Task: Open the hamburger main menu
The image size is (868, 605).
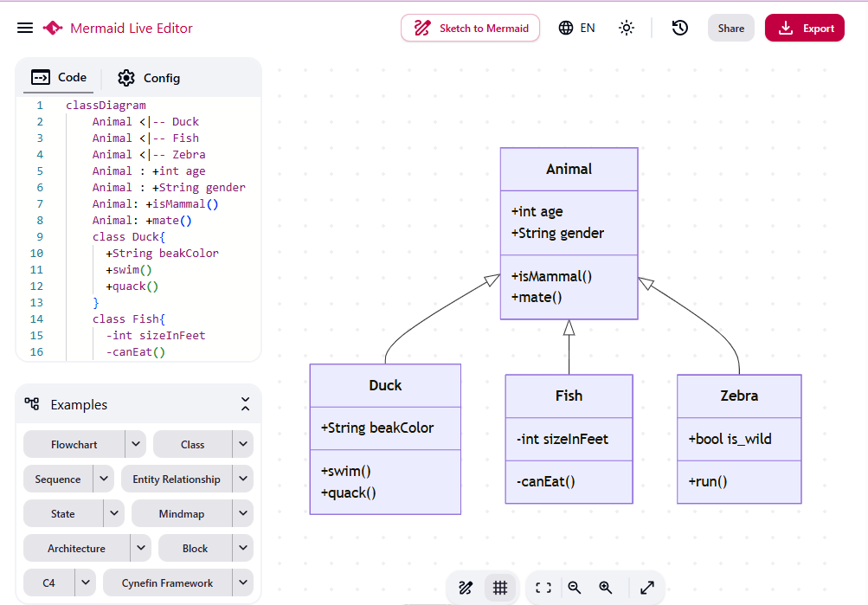Action: click(x=25, y=28)
